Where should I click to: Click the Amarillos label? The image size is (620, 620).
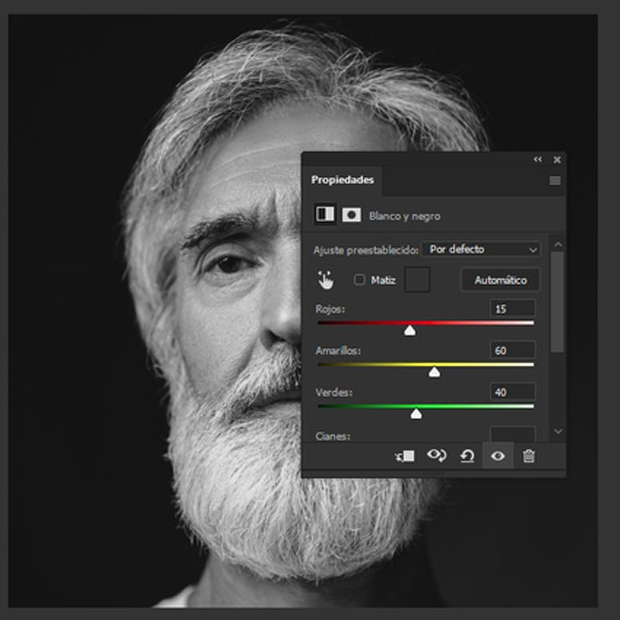338,351
